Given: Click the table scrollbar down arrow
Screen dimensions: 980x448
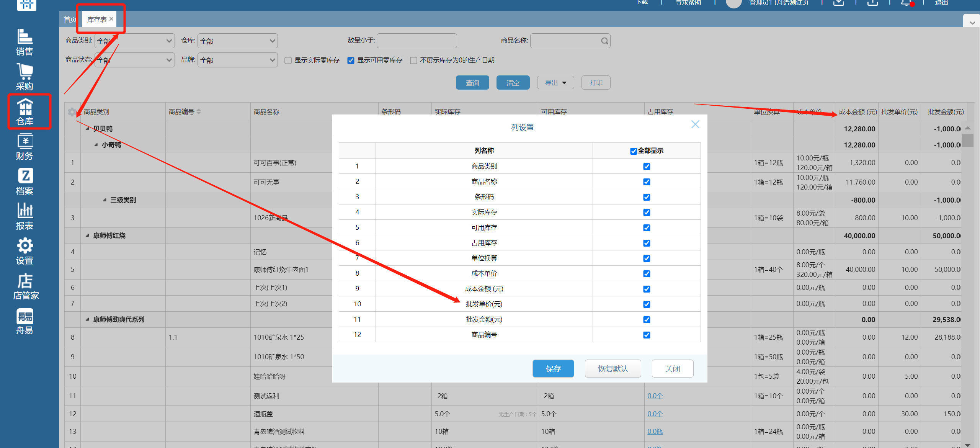Looking at the screenshot, I should pyautogui.click(x=968, y=445).
